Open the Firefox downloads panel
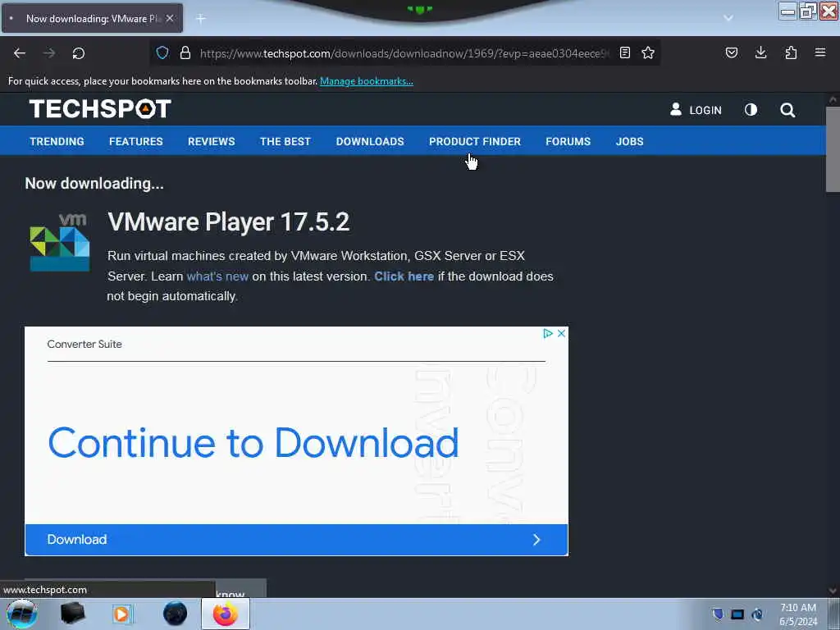The height and width of the screenshot is (630, 840). pos(760,52)
